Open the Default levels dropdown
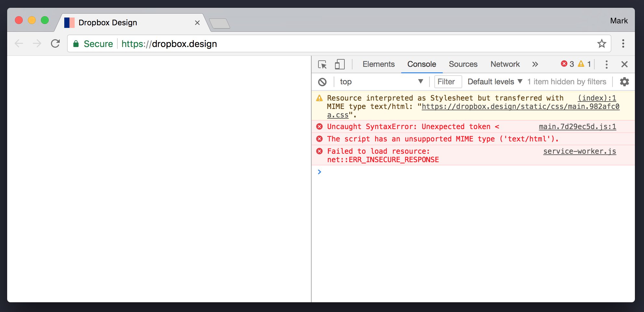 click(x=495, y=82)
